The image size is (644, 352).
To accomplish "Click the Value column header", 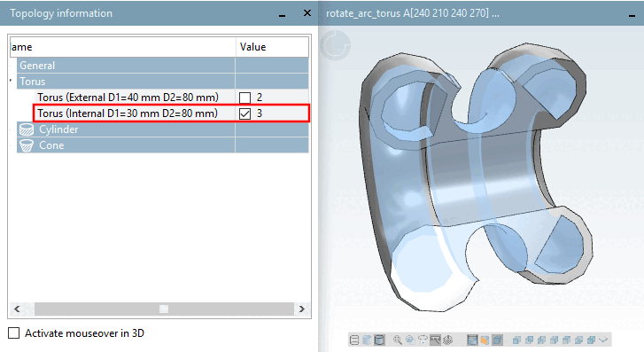I will point(272,47).
